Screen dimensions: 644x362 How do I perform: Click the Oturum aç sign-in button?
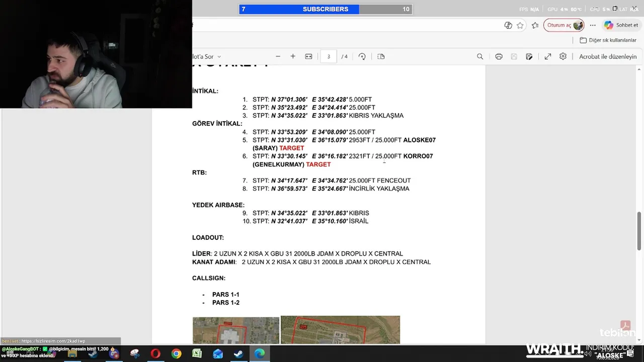pos(564,25)
